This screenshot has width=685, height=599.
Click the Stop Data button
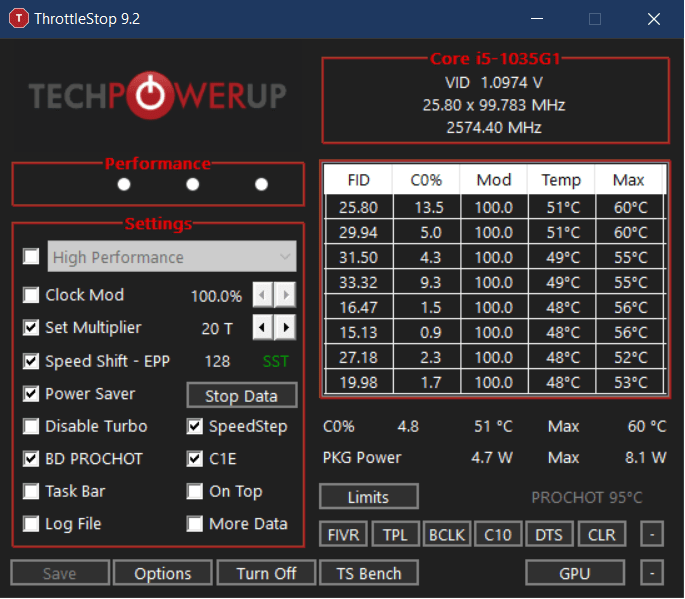pos(242,395)
